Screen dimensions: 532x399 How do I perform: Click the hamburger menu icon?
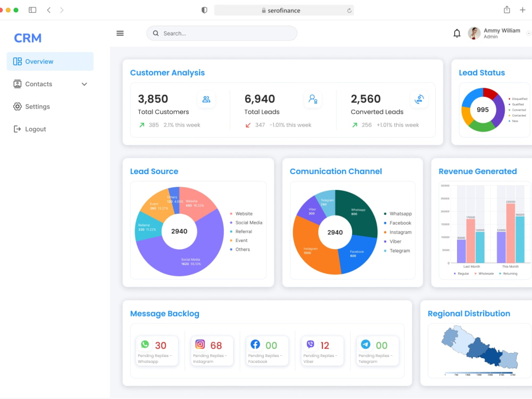tap(120, 33)
